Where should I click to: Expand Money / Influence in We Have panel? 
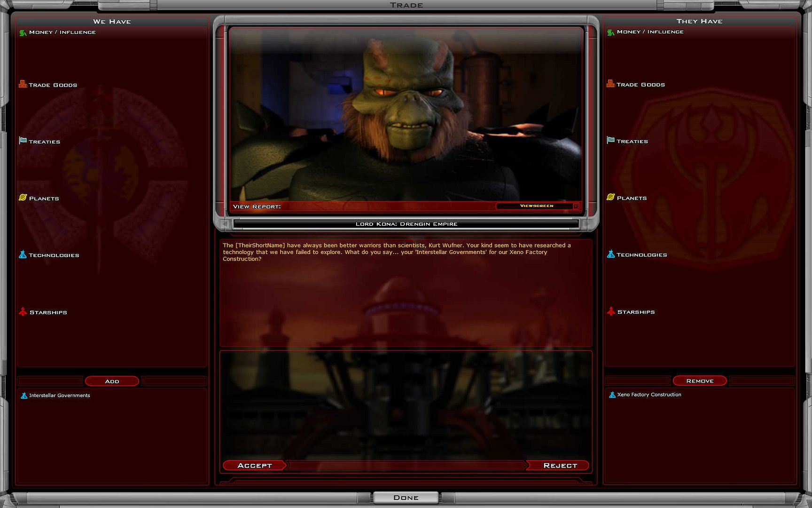(x=62, y=32)
